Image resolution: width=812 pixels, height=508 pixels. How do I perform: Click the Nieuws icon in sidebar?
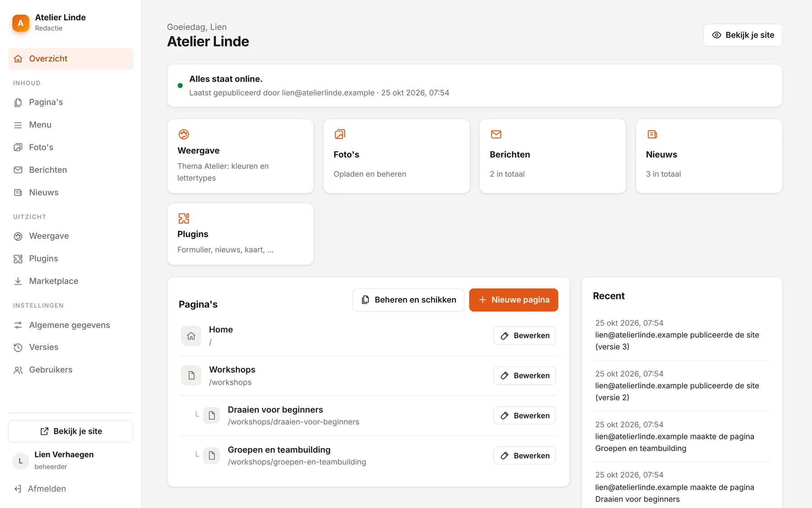18,193
